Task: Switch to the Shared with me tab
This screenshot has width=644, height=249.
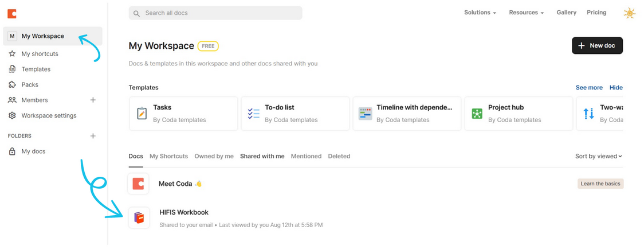Action: coord(262,156)
